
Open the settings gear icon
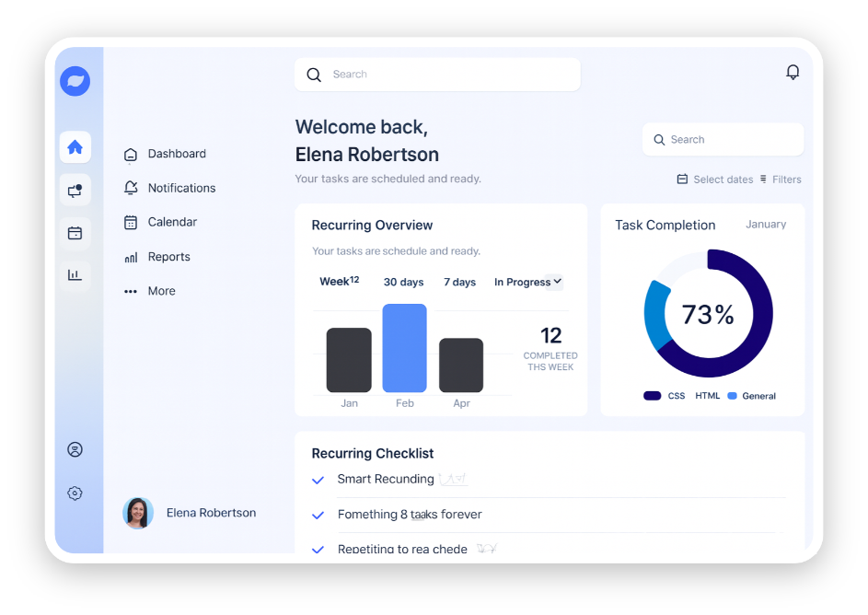[x=75, y=493]
